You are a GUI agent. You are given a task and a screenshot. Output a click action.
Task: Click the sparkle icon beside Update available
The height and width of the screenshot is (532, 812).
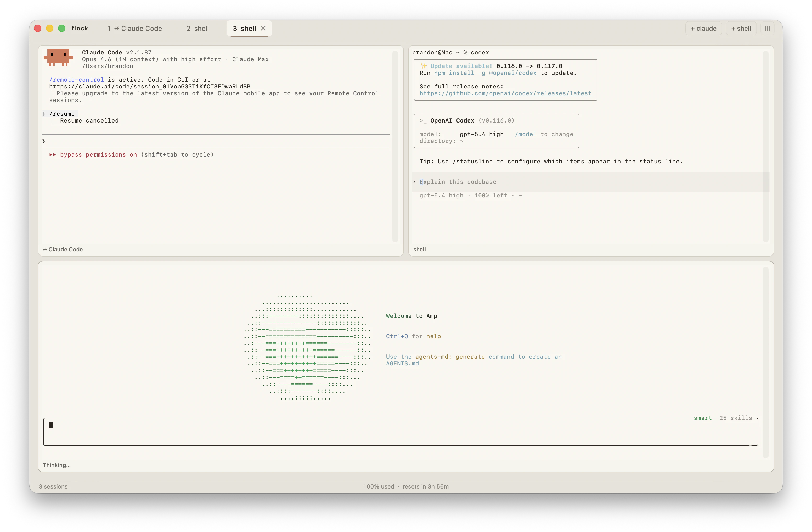point(424,66)
